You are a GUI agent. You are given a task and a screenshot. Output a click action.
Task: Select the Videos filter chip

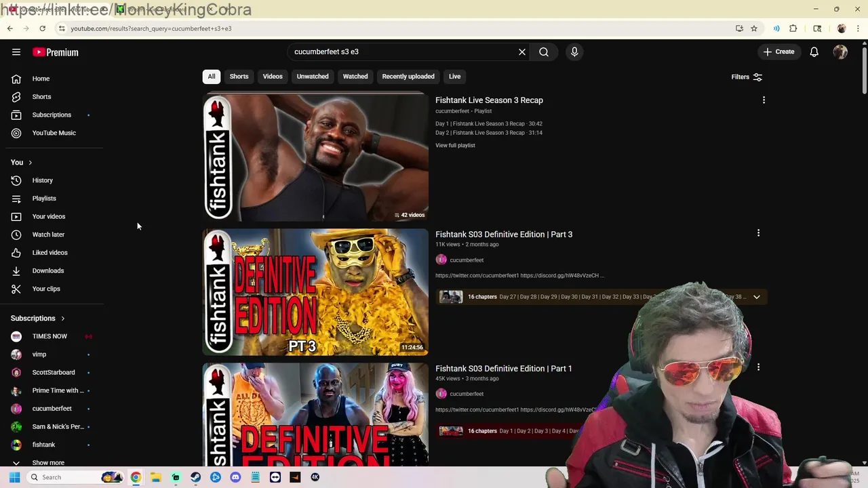[273, 77]
